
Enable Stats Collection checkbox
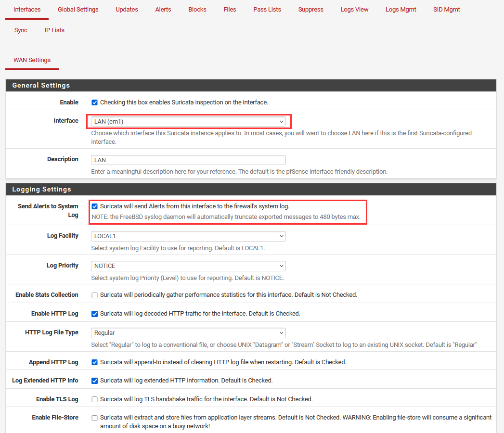tap(95, 295)
